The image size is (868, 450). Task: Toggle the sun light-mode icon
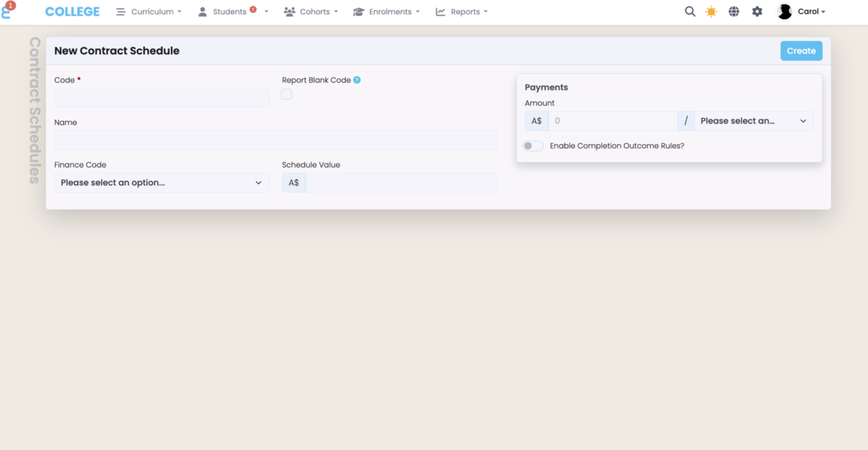711,12
